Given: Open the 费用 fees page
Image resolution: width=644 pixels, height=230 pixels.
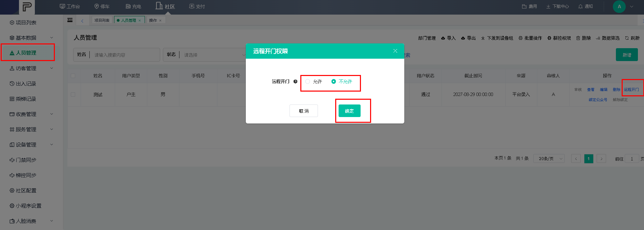Looking at the screenshot, I should point(530,6).
